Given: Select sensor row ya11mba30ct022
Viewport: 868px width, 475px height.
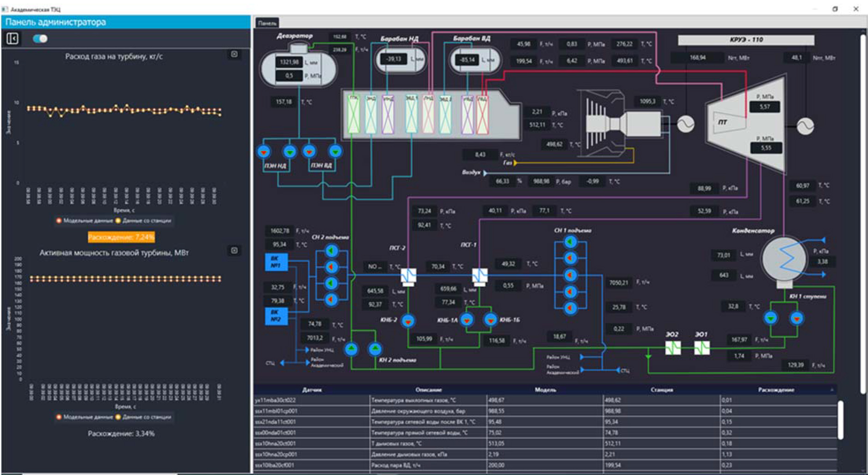Looking at the screenshot, I should [x=545, y=400].
